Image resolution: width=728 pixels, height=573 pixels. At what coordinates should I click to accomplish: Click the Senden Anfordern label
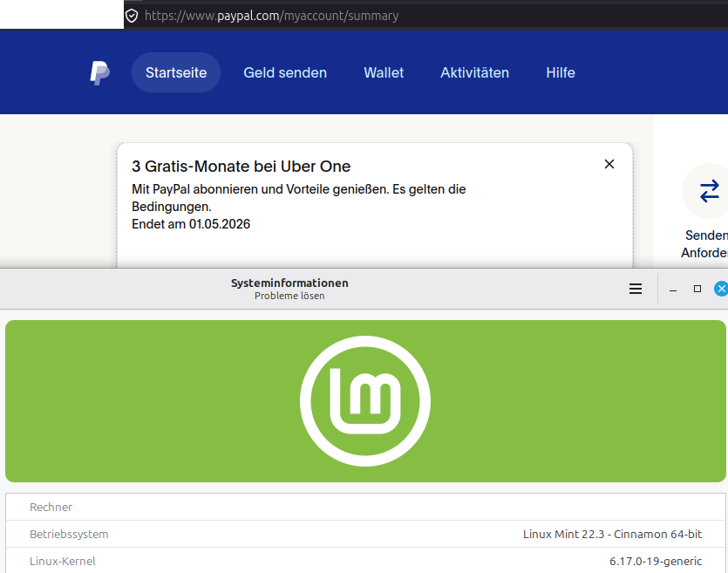coord(706,244)
